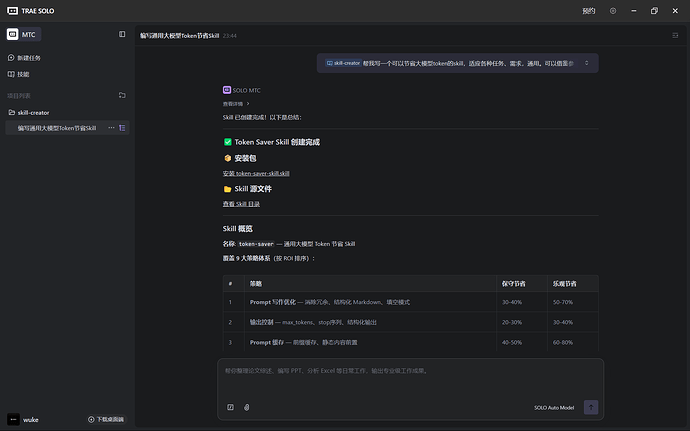Image resolution: width=690 pixels, height=431 pixels.
Task: Open more options for the Token task
Action: [111, 128]
